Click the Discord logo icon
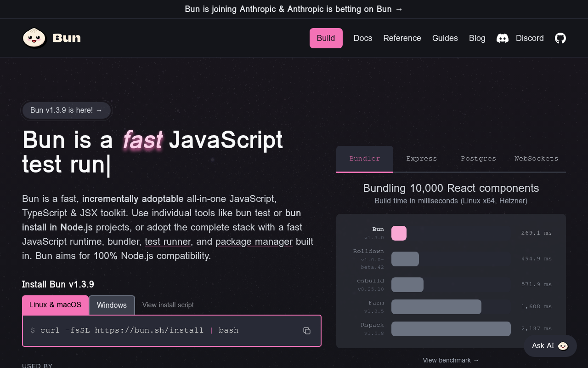 click(503, 38)
